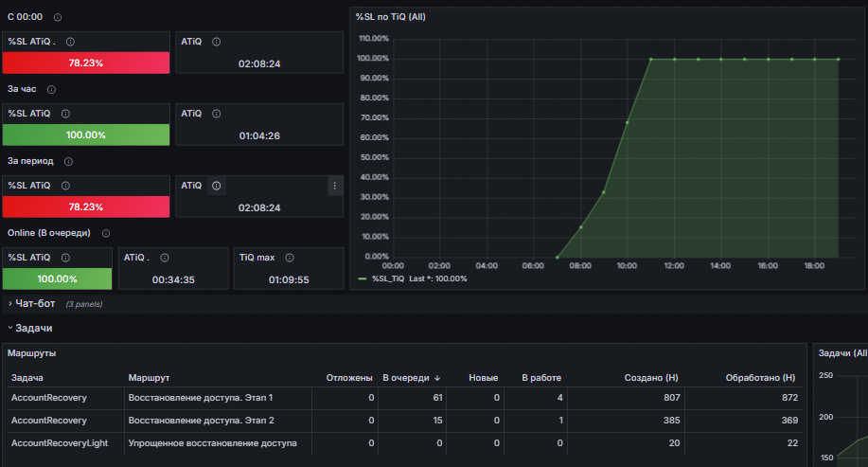Screen dimensions: 868x467
Task: Click the 'В работе' column header
Action: pyautogui.click(x=541, y=378)
